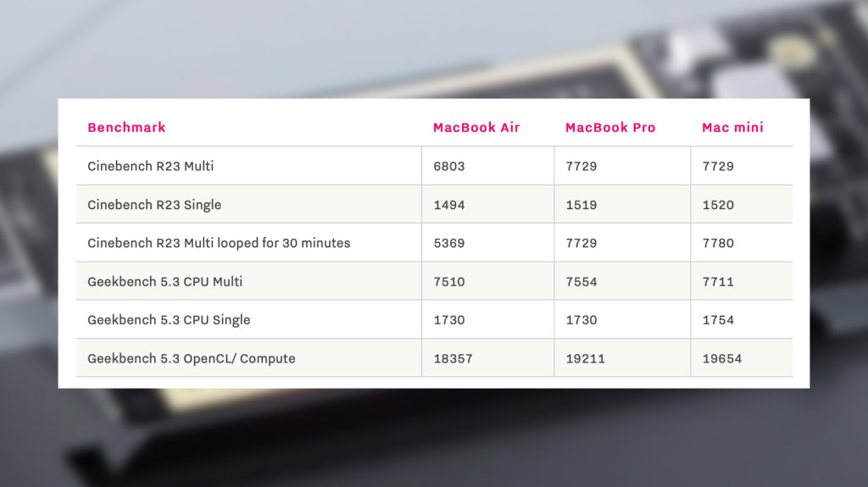The image size is (868, 487).
Task: Select the MacBook Air column header
Action: 476,128
